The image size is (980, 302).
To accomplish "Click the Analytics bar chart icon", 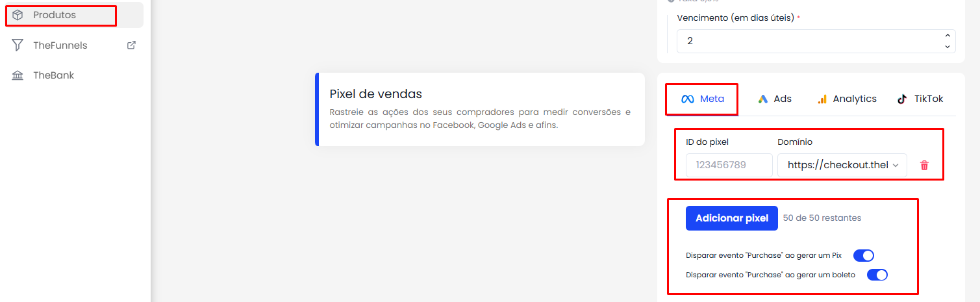I will (x=822, y=99).
